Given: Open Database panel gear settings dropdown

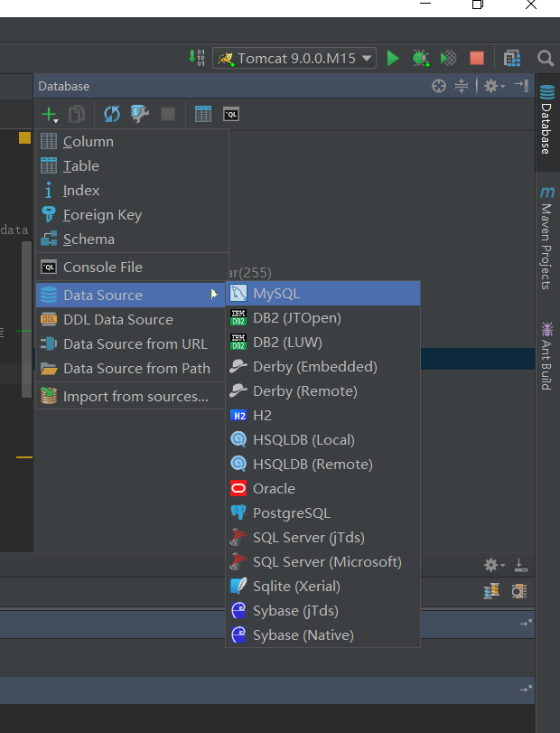Looking at the screenshot, I should pos(493,86).
